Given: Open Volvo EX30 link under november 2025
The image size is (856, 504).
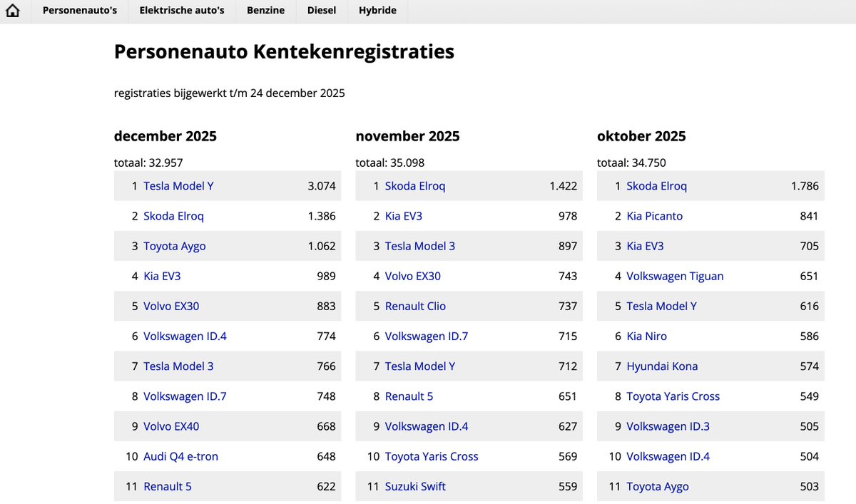Looking at the screenshot, I should pos(413,276).
